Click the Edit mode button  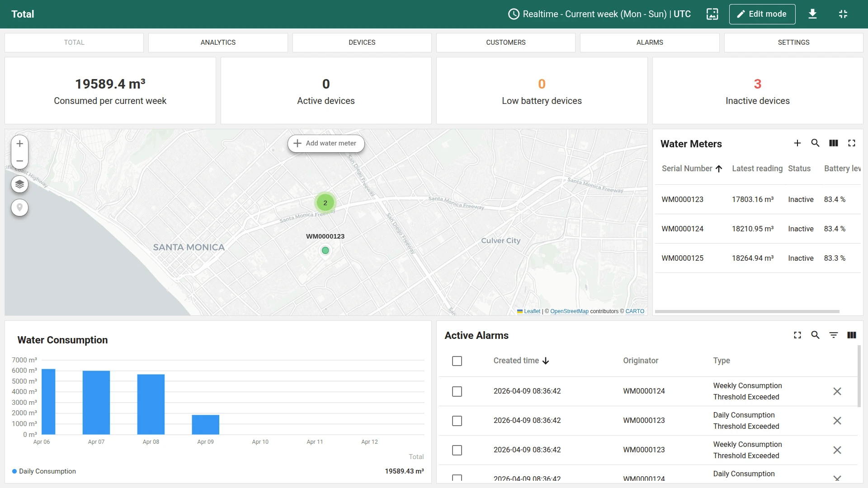coord(762,14)
